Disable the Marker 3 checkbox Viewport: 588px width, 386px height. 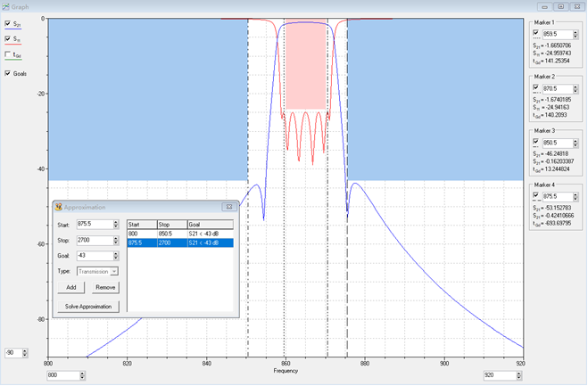point(536,142)
